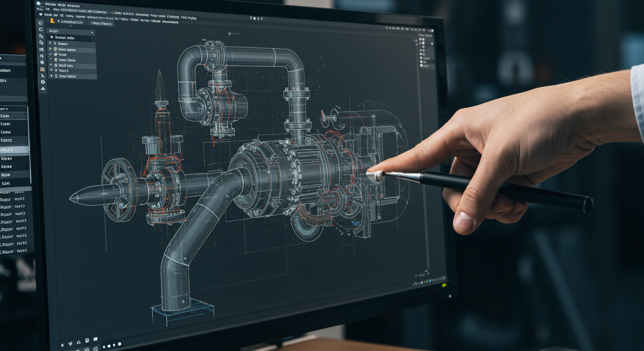
Task: Collapse the top panel header using its arrow
Action: coord(92,32)
